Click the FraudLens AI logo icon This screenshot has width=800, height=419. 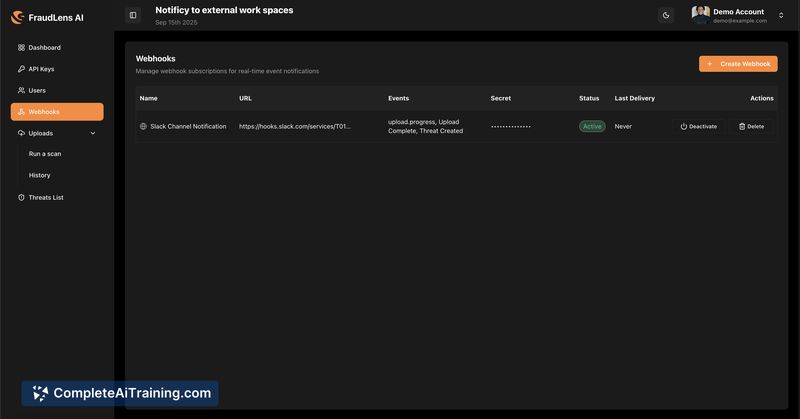pyautogui.click(x=18, y=17)
